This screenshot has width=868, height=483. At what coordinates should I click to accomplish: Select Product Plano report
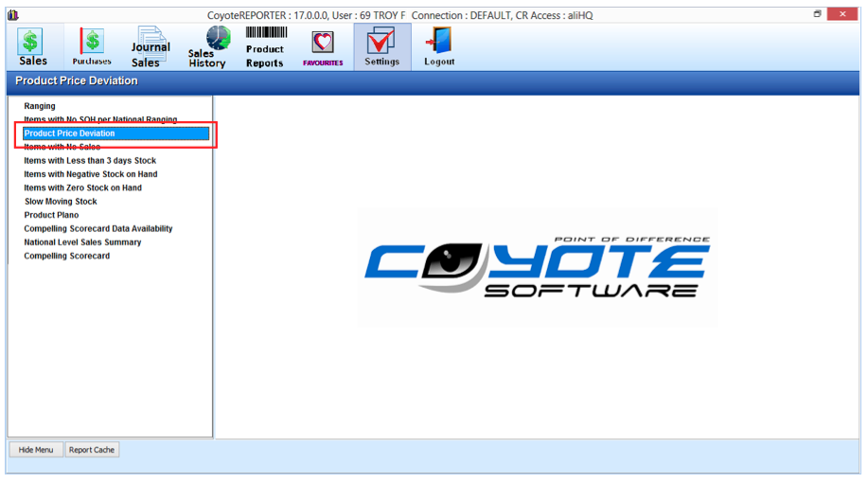click(51, 215)
